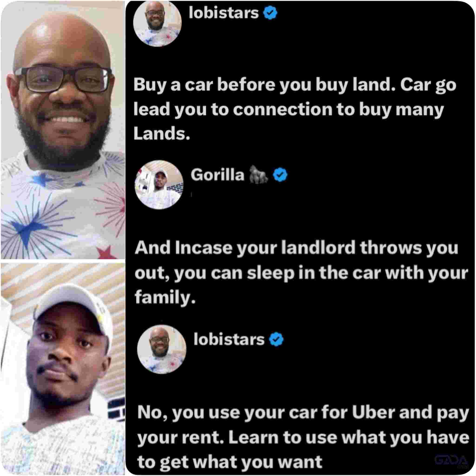Click the lobistars username above the Uber reply
Screen dimensions: 476x476
(229, 339)
